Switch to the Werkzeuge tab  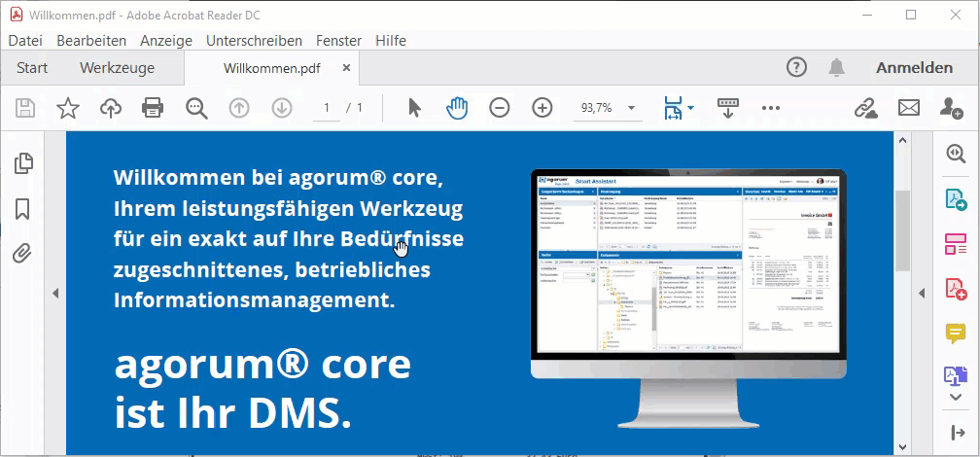[117, 68]
